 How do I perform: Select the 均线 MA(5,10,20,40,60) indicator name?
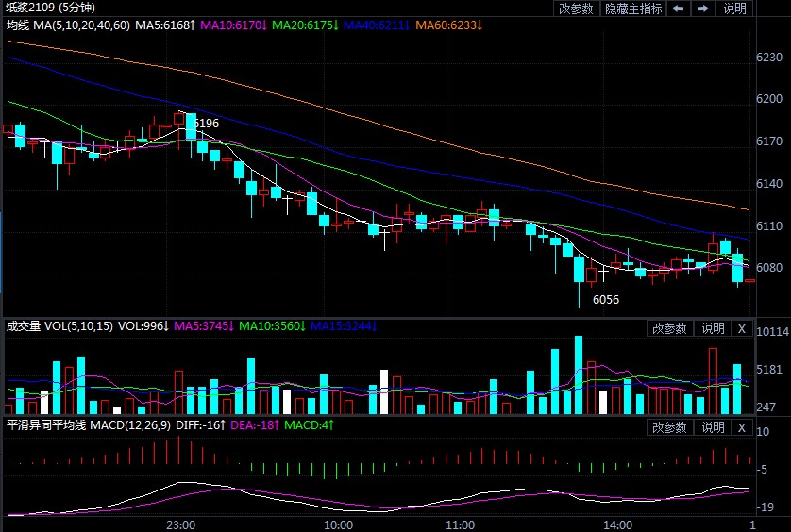(67, 25)
